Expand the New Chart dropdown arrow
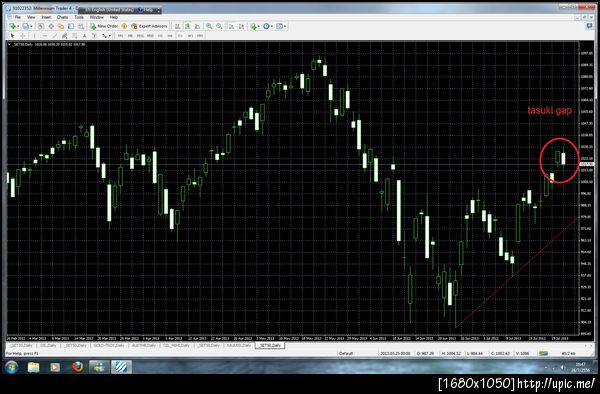Screen dimensions: 600x394 tap(18, 26)
